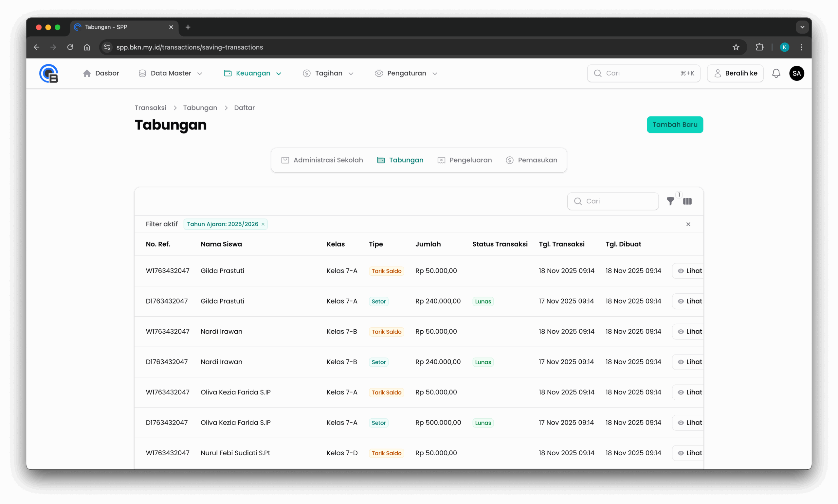The height and width of the screenshot is (504, 838).
Task: Switch to the Administrasi Sekolah tab
Action: pyautogui.click(x=322, y=160)
